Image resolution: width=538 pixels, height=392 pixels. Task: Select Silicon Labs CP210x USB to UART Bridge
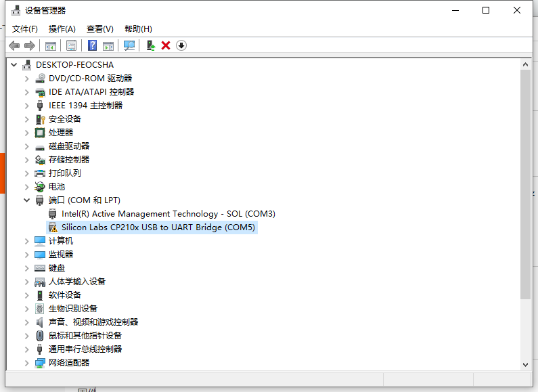[x=158, y=227]
